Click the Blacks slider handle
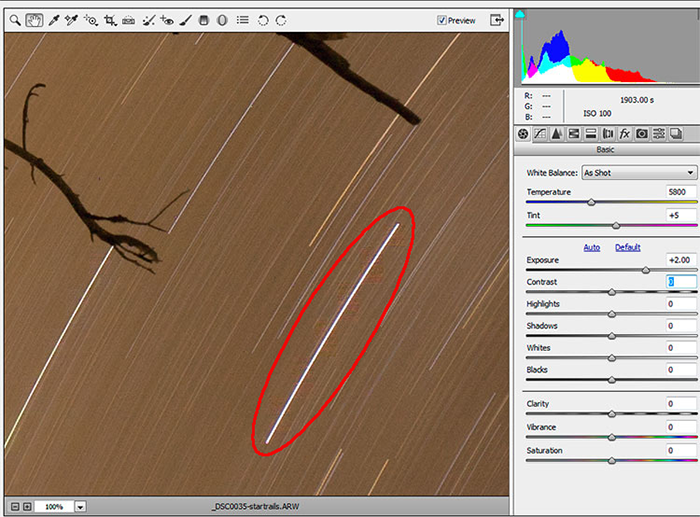700x517 pixels. click(612, 380)
